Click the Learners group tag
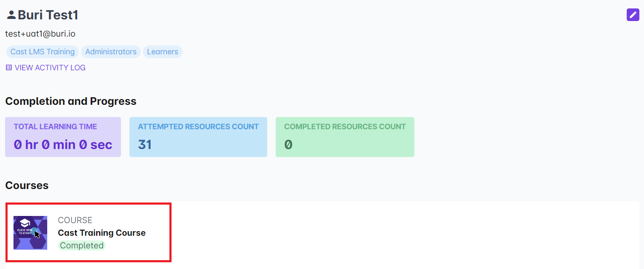 point(162,52)
